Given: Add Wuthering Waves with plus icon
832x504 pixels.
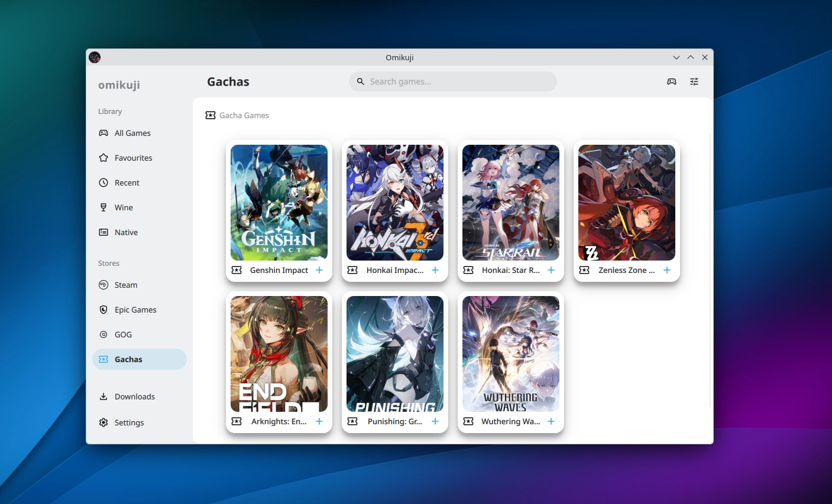Looking at the screenshot, I should pyautogui.click(x=551, y=421).
